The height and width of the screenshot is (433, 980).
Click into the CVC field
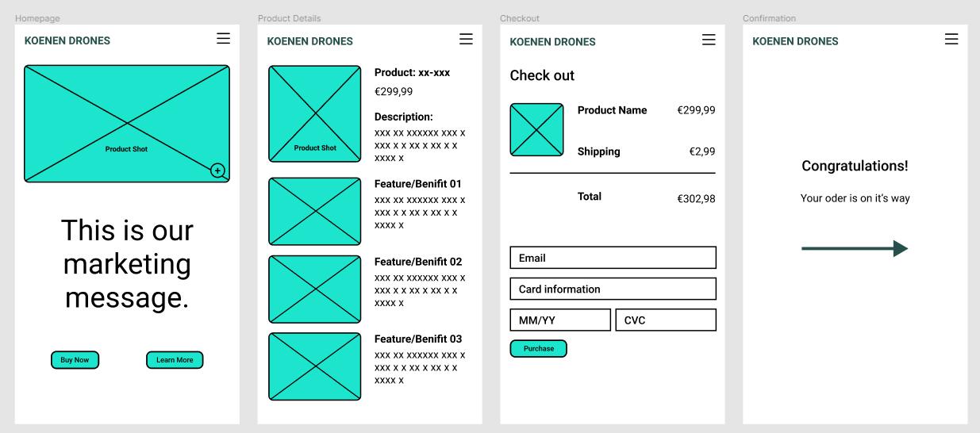(666, 320)
